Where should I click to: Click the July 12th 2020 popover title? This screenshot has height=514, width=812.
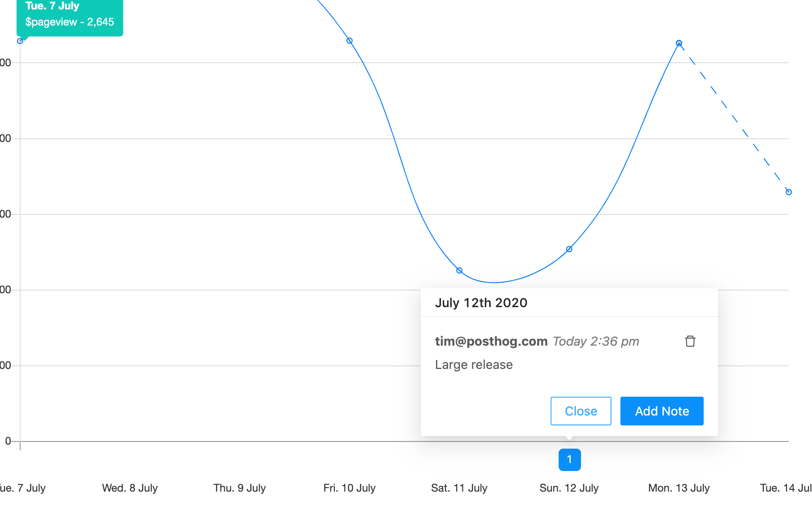(481, 303)
